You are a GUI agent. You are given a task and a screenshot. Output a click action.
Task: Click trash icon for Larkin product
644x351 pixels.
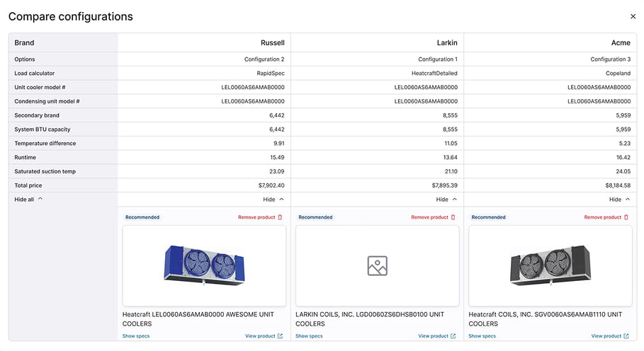[453, 217]
